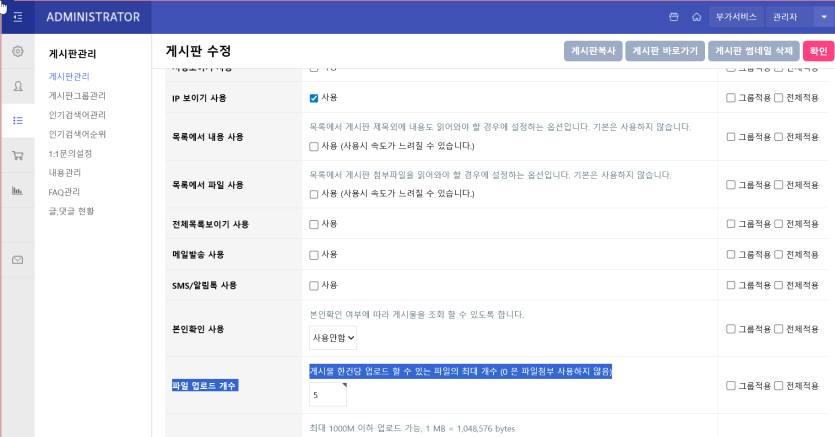Enable 목록에서 파일 사용 checkbox
This screenshot has width=835, height=437.
(x=314, y=194)
